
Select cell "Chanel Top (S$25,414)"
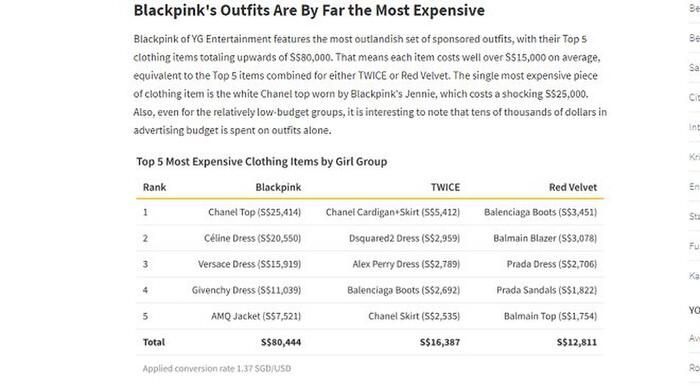(x=254, y=212)
